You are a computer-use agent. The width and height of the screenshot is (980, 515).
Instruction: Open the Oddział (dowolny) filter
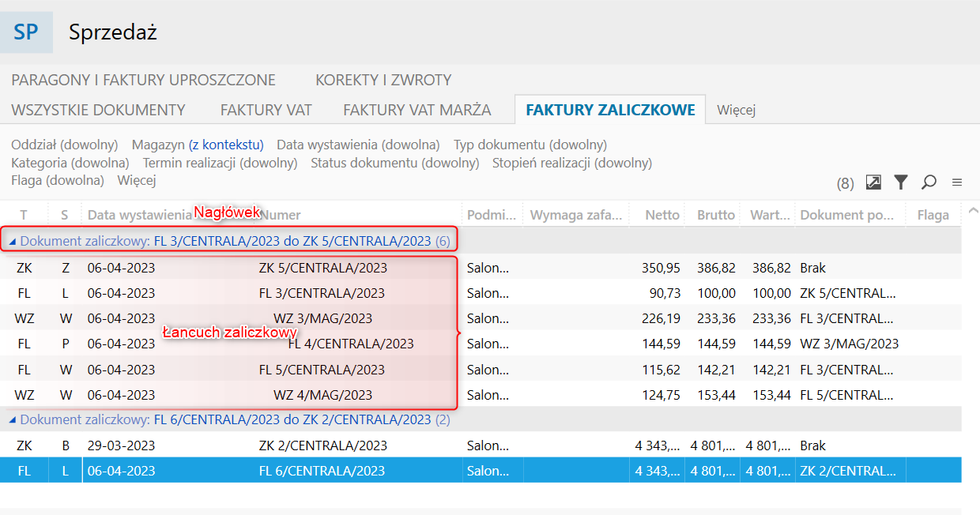(x=65, y=145)
